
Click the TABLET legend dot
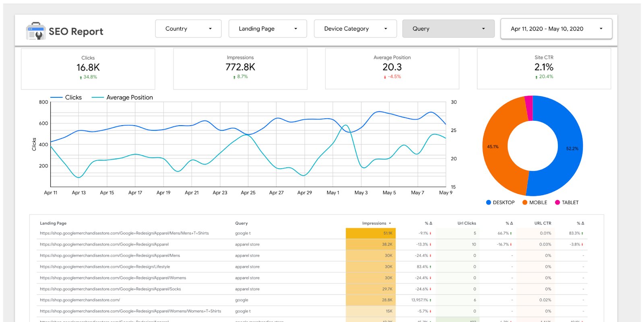pos(557,202)
